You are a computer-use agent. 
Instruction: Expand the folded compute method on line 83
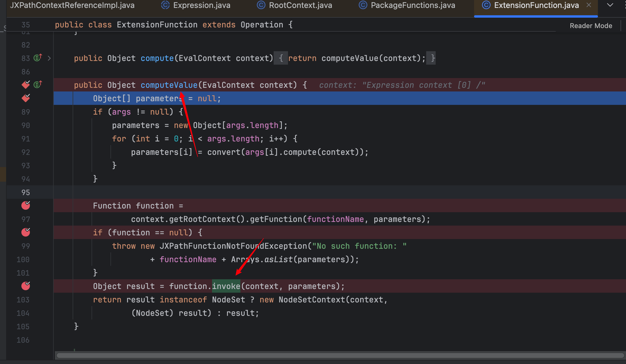(49, 58)
